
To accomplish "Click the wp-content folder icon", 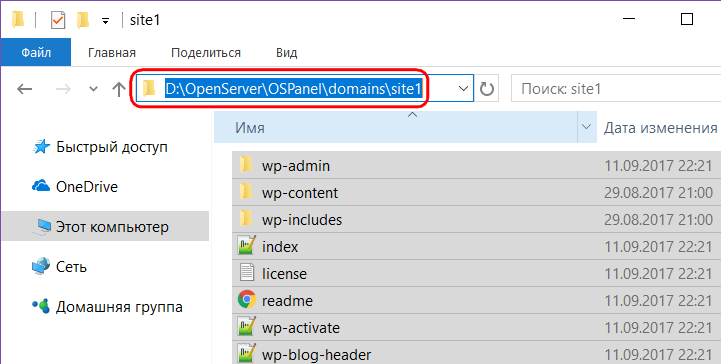I will coord(246,191).
